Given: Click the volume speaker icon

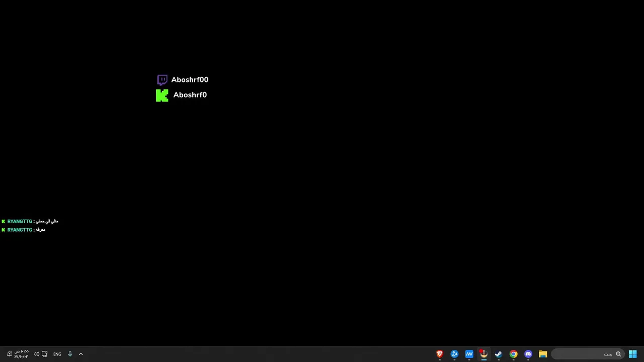Looking at the screenshot, I should click(36, 354).
